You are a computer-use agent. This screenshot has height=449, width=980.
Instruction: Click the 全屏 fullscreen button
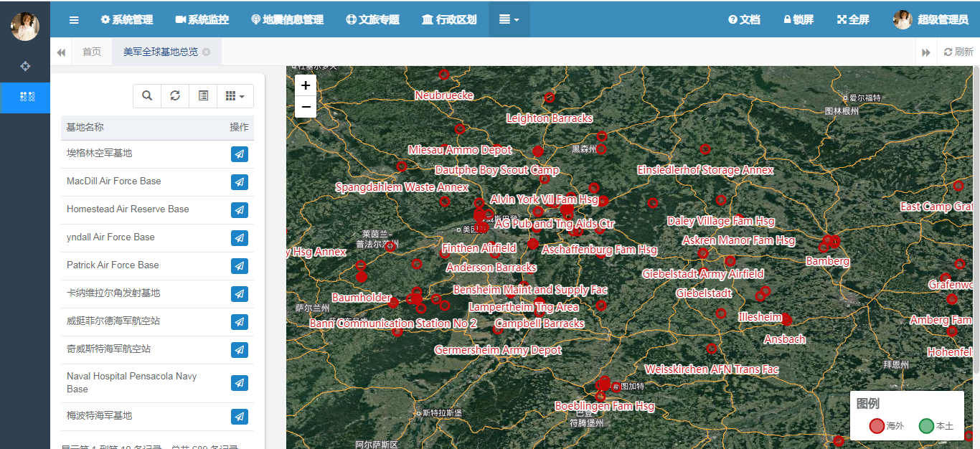(x=853, y=19)
